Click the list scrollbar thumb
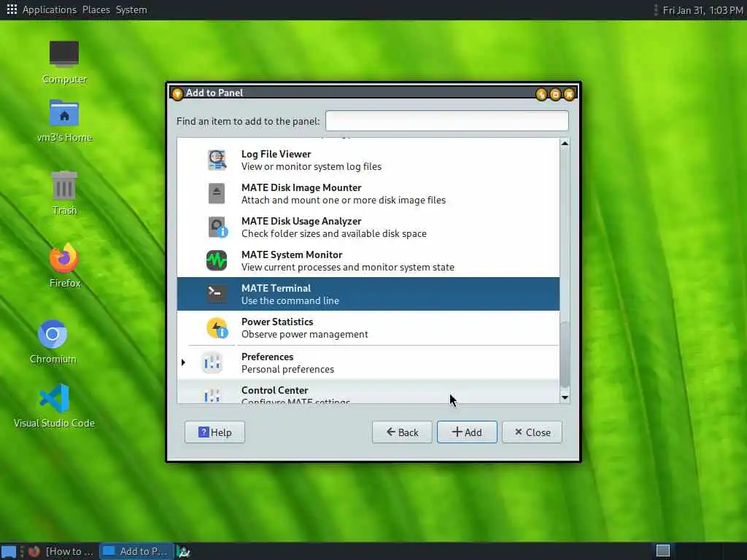Image resolution: width=747 pixels, height=560 pixels. click(x=565, y=355)
